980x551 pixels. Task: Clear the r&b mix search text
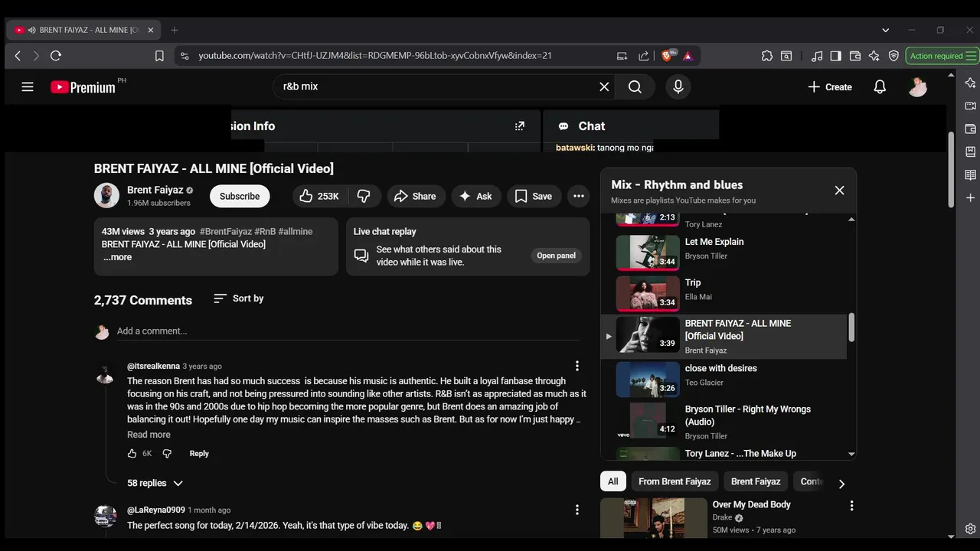(x=604, y=86)
